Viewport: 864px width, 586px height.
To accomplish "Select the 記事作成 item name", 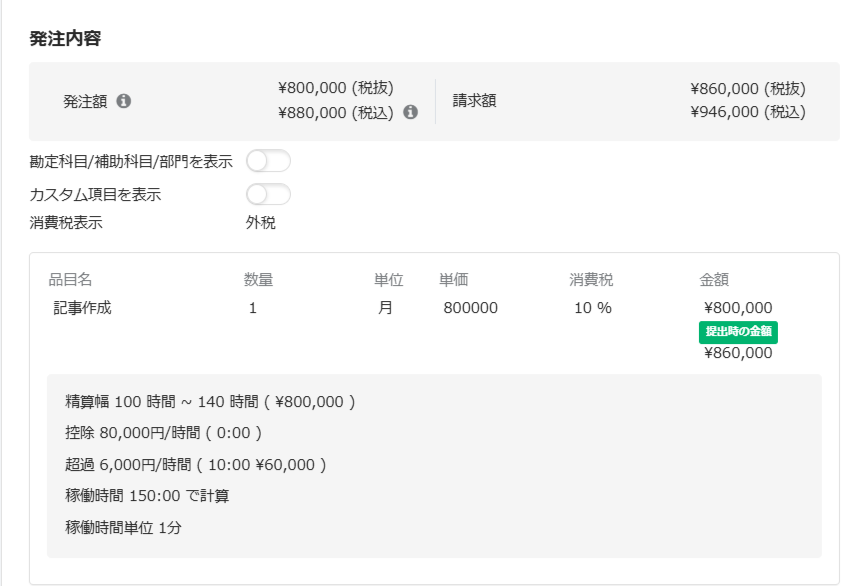I will pos(83,308).
